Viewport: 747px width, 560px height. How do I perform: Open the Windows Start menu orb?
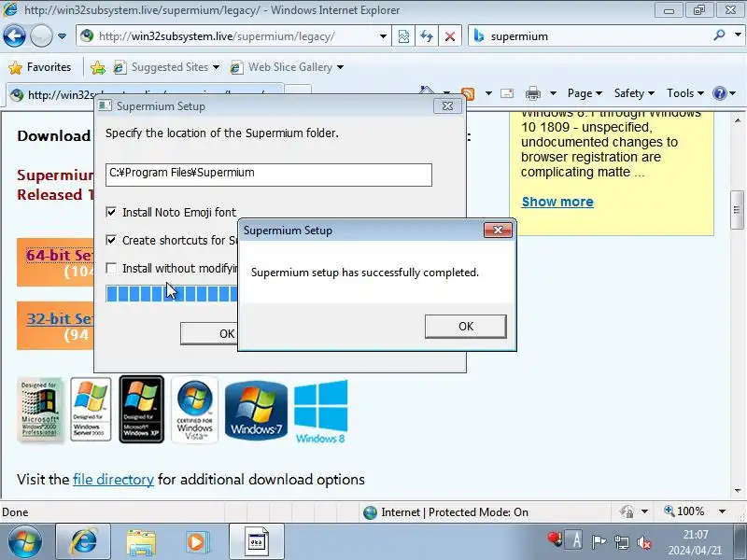[x=25, y=542]
